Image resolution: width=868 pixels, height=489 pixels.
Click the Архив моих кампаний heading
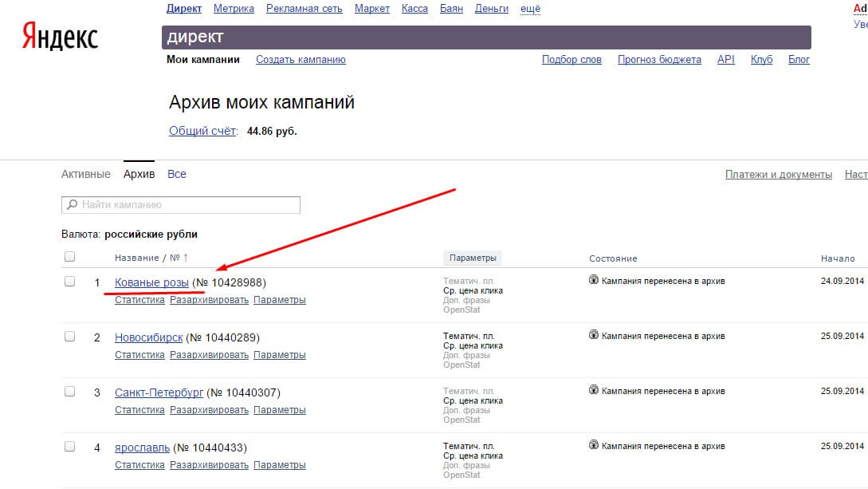pos(262,102)
